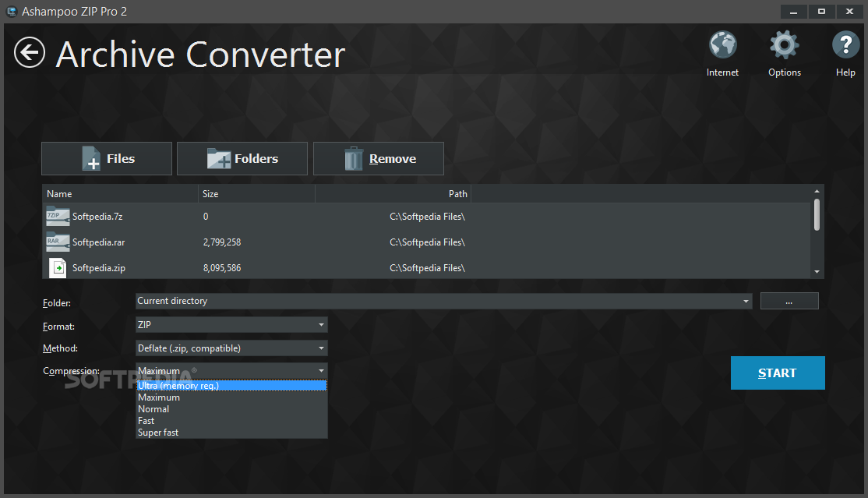This screenshot has height=498, width=868.
Task: Click size value 8,095,586
Action: (222, 268)
